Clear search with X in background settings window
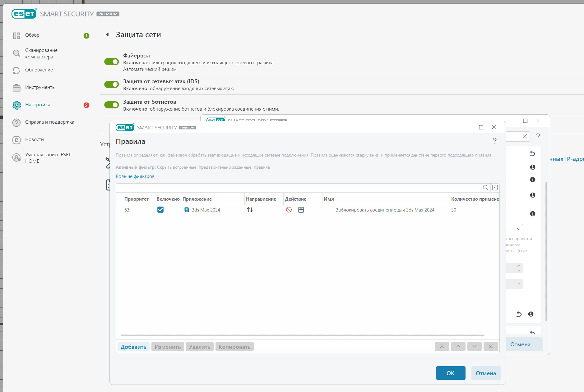This screenshot has height=392, width=584. tap(525, 136)
